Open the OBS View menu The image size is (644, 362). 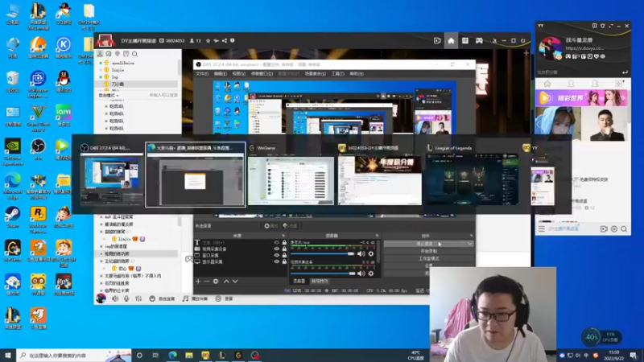[x=238, y=74]
